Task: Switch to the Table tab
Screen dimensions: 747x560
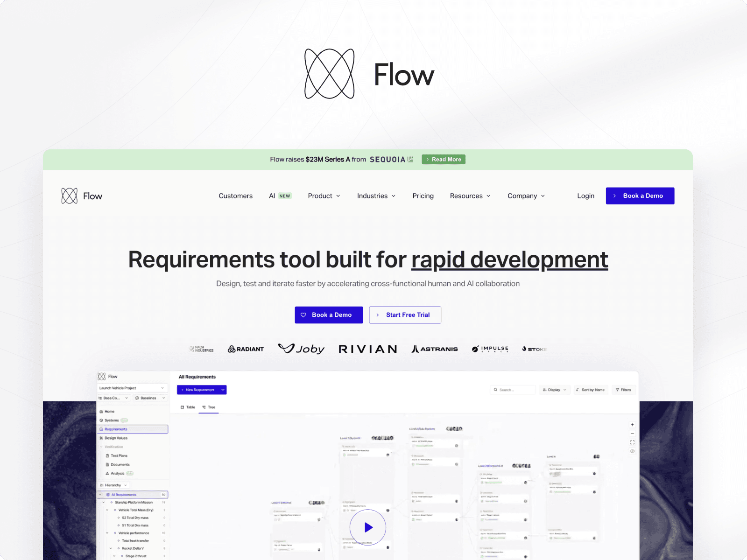Action: point(188,407)
